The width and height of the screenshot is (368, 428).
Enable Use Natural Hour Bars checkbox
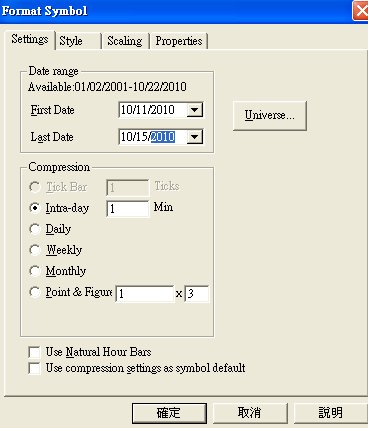34,352
